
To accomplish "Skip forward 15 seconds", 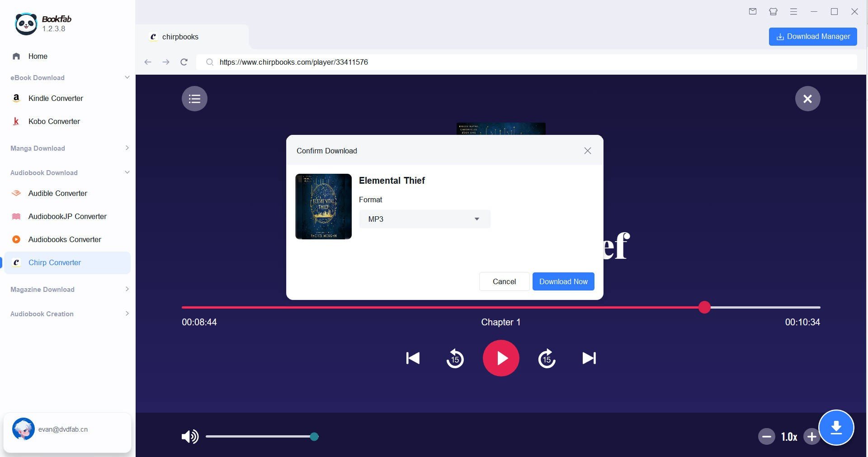I will [547, 358].
